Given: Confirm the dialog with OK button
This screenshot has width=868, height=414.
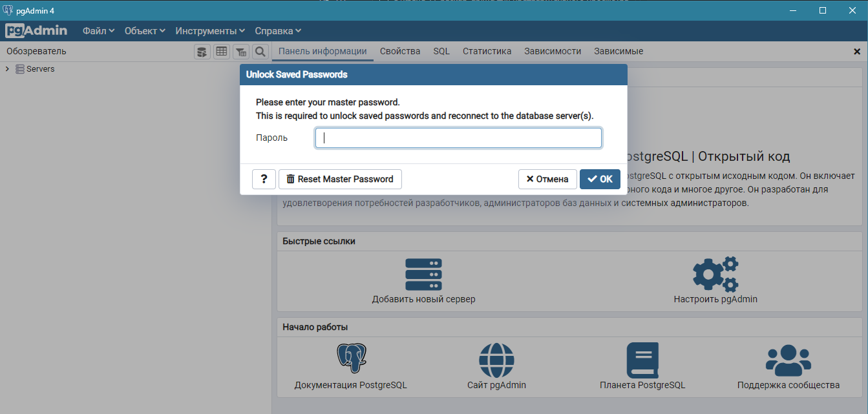Looking at the screenshot, I should 600,179.
